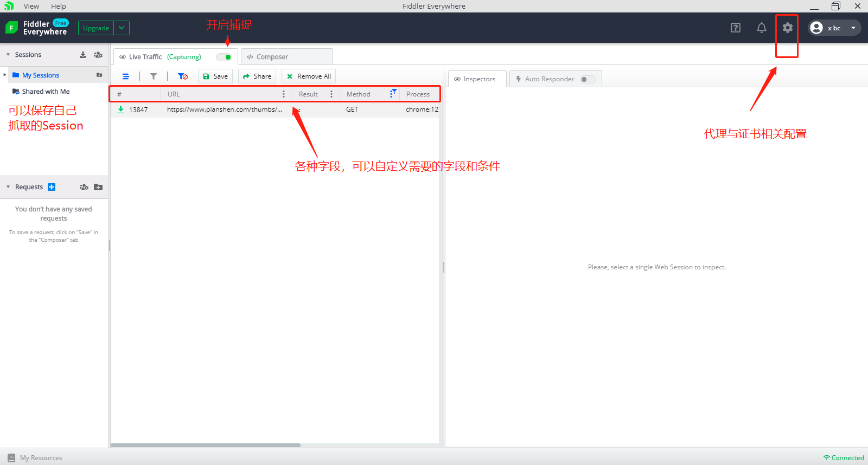
Task: Click the Process column header
Action: point(418,94)
